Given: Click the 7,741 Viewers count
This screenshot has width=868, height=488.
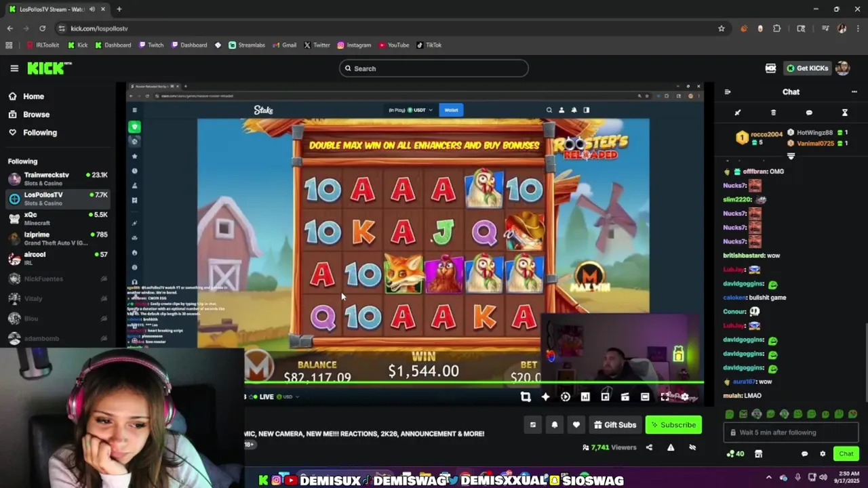Looking at the screenshot, I should [610, 447].
